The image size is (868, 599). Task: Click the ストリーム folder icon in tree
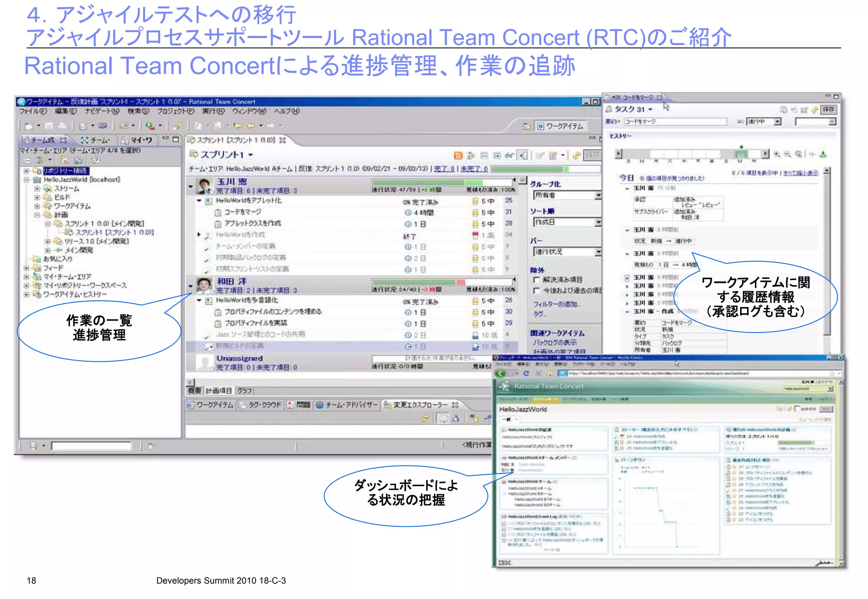pos(47,189)
